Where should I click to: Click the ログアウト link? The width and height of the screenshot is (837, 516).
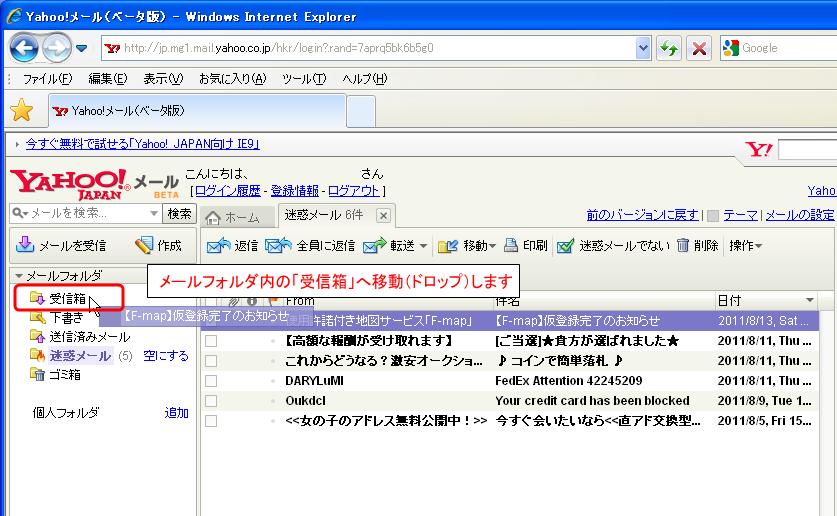353,190
